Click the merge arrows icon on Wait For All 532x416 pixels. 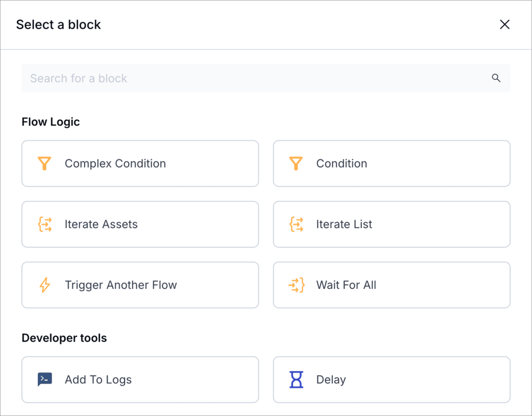(x=296, y=285)
